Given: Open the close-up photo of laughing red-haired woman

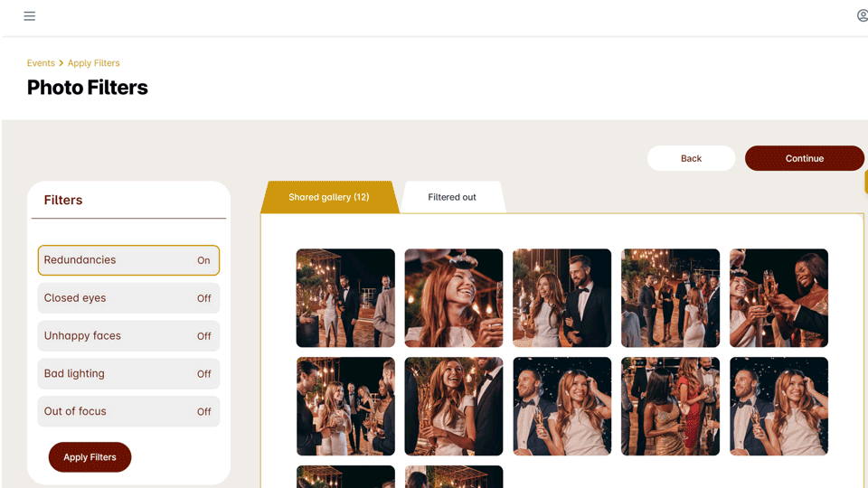Looking at the screenshot, I should 454,298.
